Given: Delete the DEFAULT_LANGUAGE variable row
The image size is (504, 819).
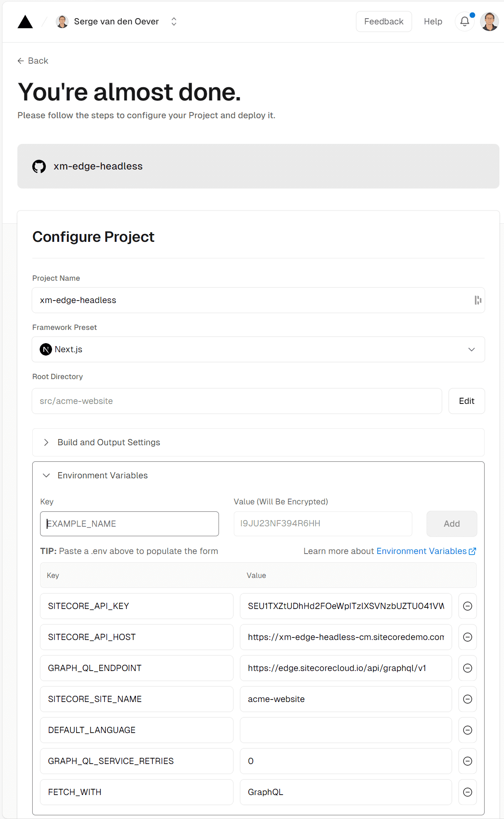Looking at the screenshot, I should pyautogui.click(x=467, y=730).
